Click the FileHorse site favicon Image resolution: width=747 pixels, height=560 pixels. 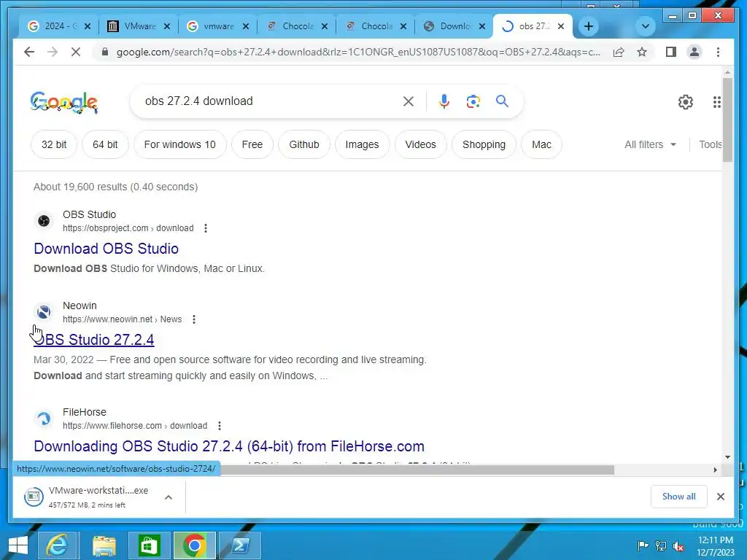(x=44, y=419)
